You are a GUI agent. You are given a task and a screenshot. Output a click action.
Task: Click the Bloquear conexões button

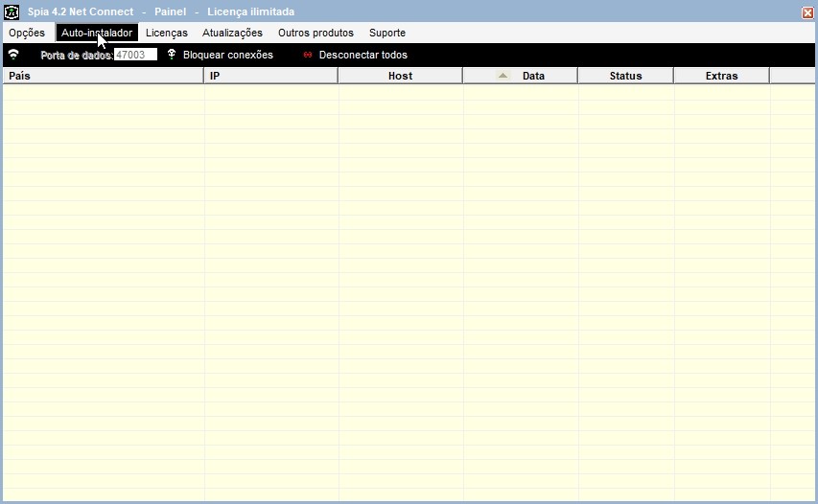click(228, 55)
